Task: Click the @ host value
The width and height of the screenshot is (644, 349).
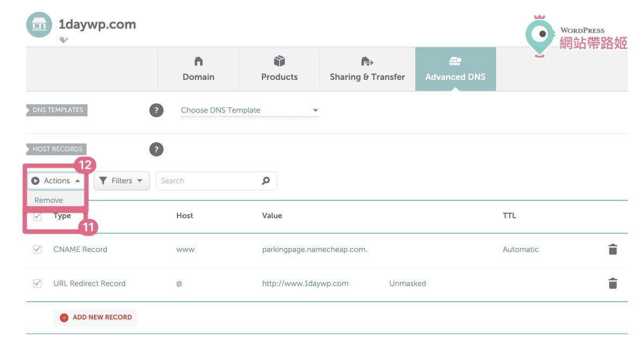Action: pos(179,284)
